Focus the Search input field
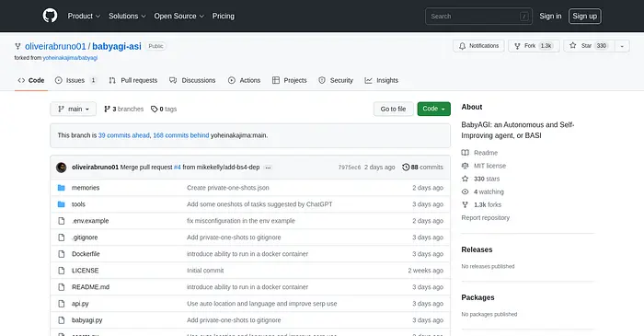Viewport: 644px width, 336px height. pos(478,17)
